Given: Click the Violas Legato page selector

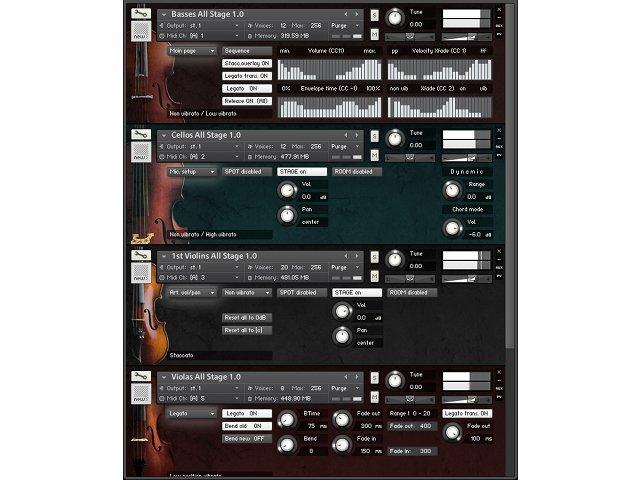Looking at the screenshot, I should point(192,413).
